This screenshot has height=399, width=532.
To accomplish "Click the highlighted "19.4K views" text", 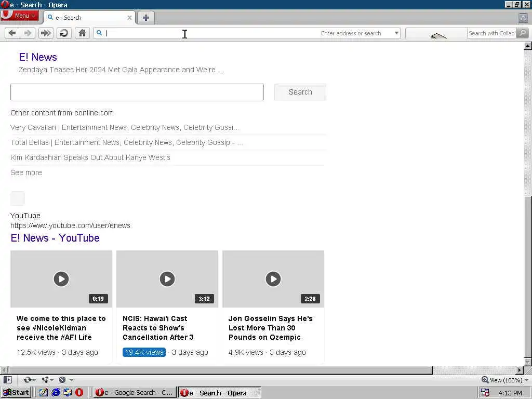I will pyautogui.click(x=144, y=353).
